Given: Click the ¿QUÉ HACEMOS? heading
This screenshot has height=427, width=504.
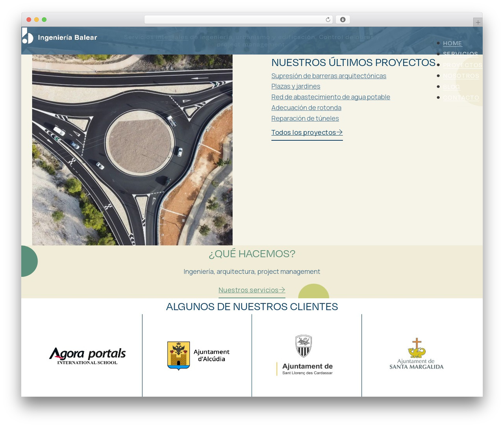Looking at the screenshot, I should [252, 254].
